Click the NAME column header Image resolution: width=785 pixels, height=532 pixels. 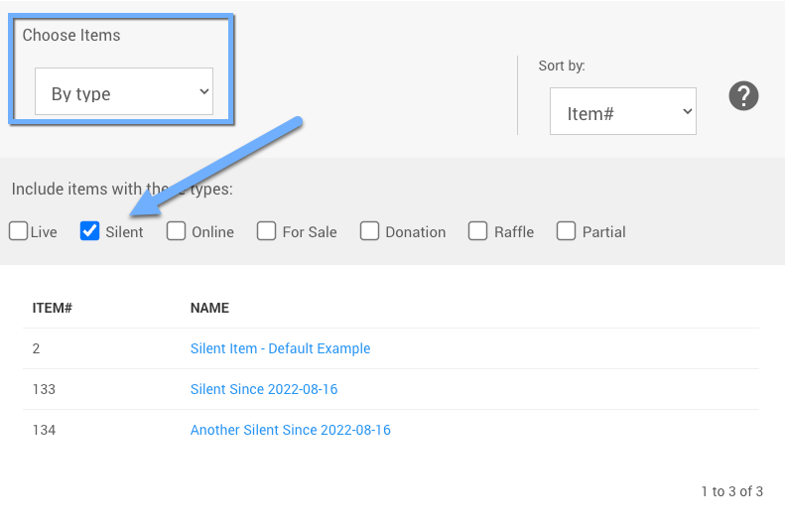coord(209,308)
